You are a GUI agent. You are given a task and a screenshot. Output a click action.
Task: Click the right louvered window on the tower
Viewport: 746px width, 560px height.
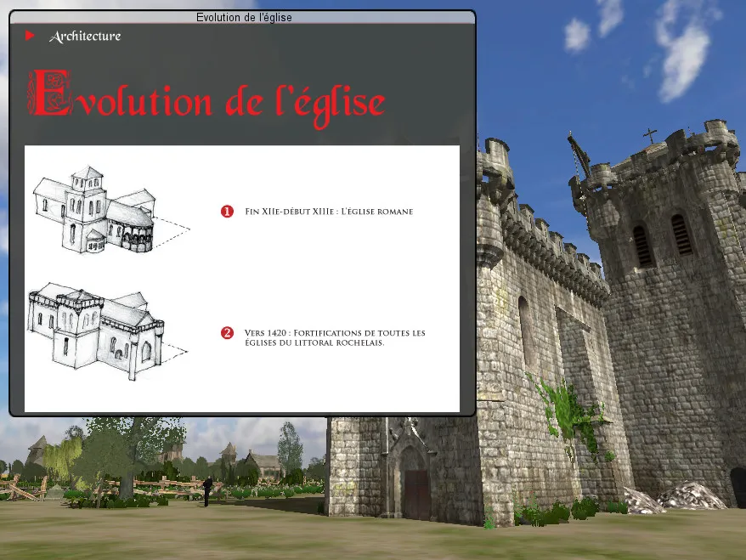point(681,234)
